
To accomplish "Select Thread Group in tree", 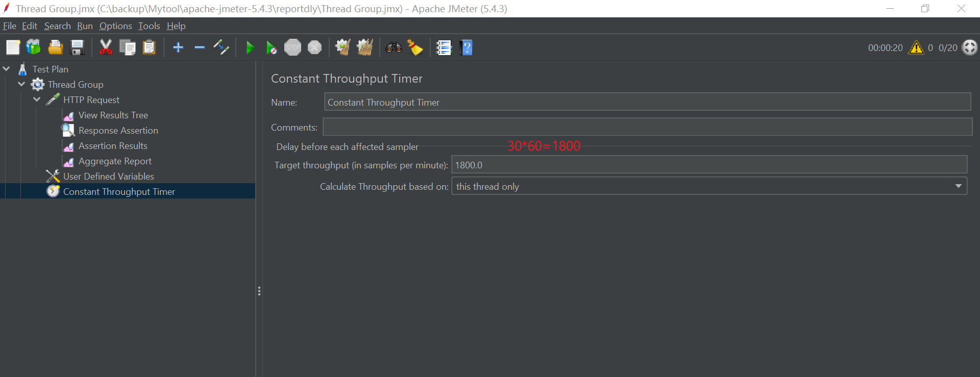I will tap(75, 84).
